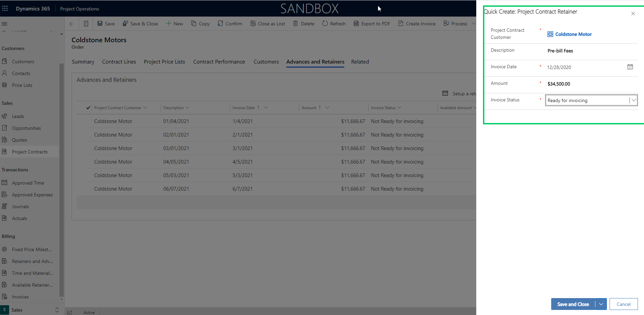
Task: Collapse the hamburger site map menu
Action: pos(5,24)
